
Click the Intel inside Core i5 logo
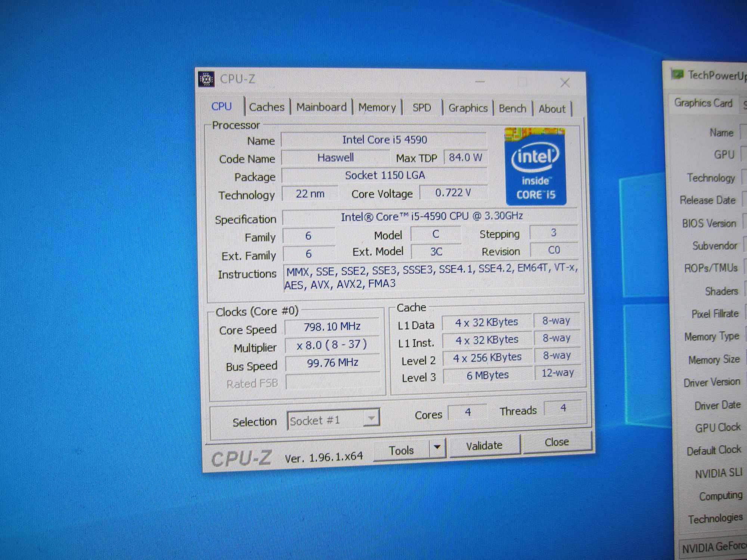coord(536,167)
